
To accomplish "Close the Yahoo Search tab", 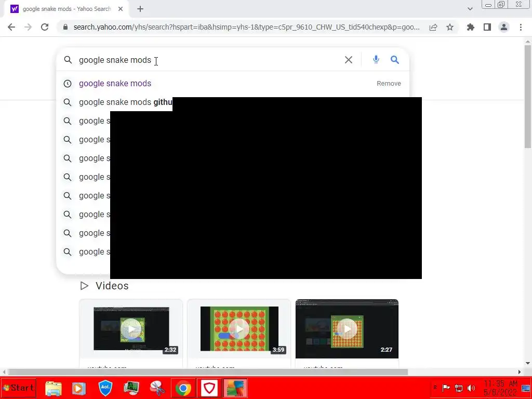I will [x=121, y=9].
